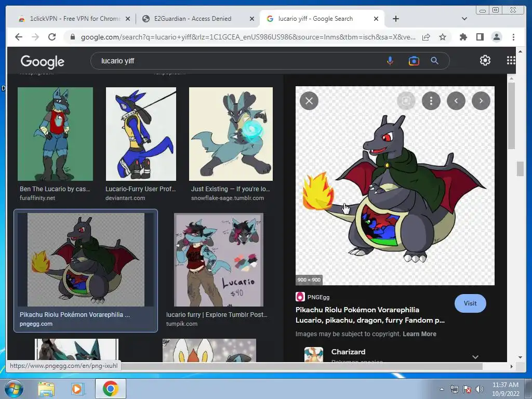532x399 pixels.
Task: Submit search with the magnifier icon
Action: coord(435,61)
